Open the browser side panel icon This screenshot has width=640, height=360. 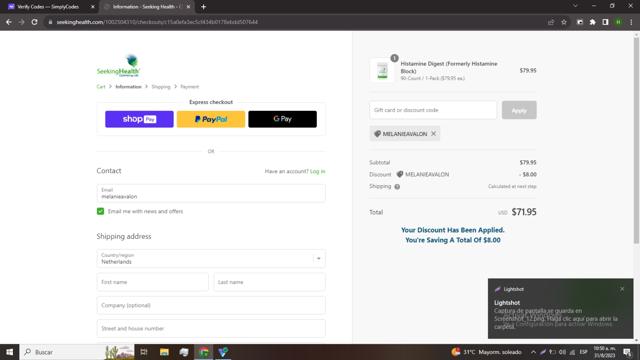tap(605, 22)
